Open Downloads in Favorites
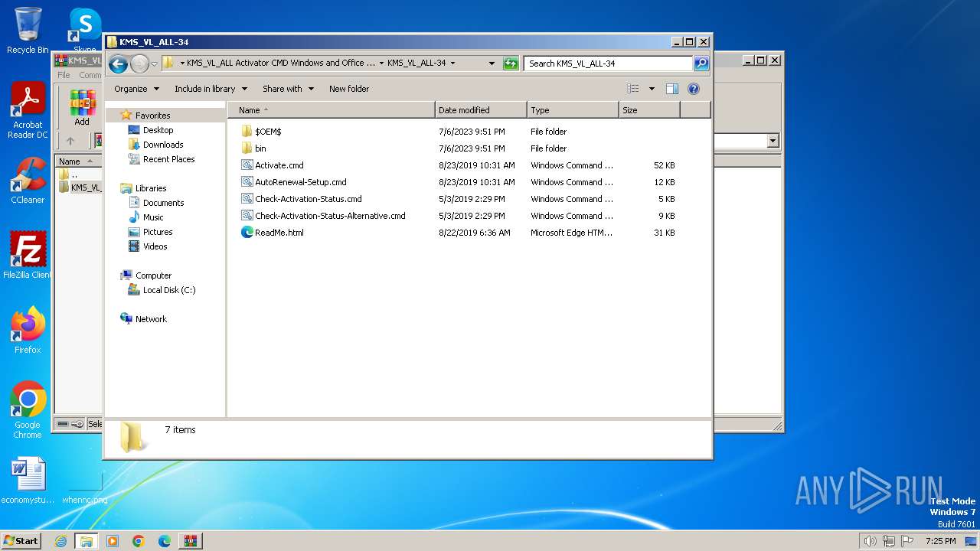 coord(163,145)
